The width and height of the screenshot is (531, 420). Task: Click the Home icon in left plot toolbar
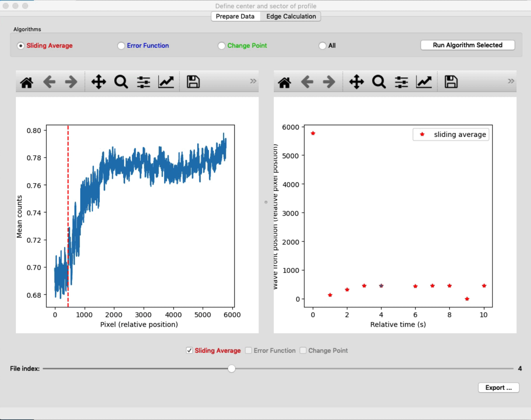pyautogui.click(x=27, y=82)
